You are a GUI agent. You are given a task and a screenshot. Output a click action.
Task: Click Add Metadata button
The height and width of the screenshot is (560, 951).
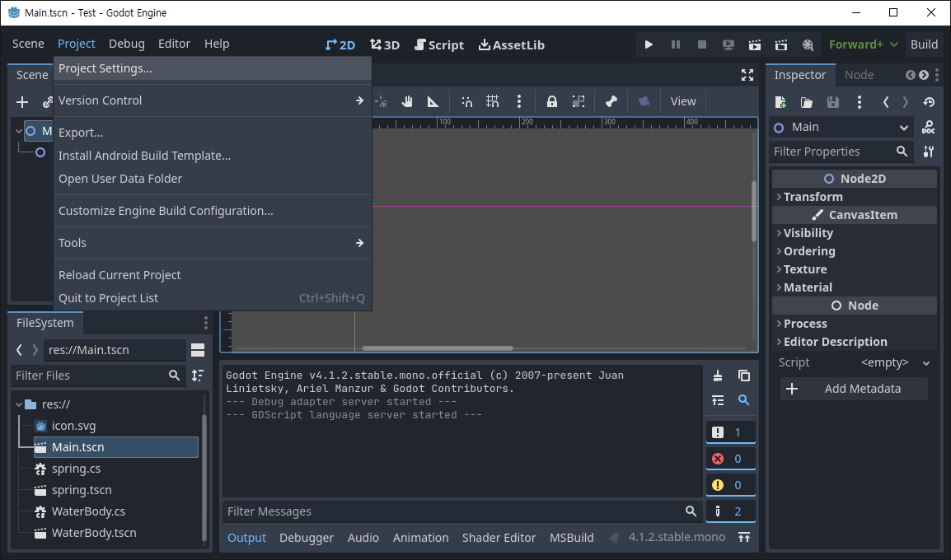pos(854,389)
